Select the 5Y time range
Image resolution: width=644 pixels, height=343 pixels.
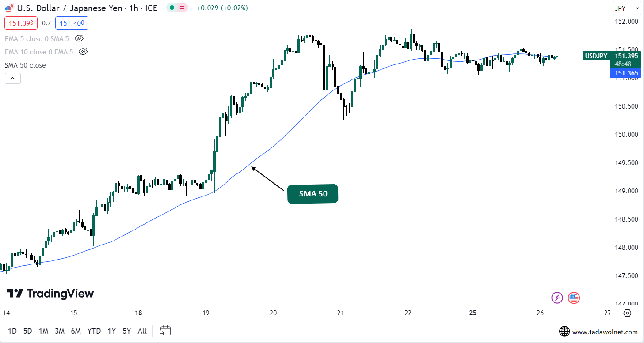(x=127, y=331)
